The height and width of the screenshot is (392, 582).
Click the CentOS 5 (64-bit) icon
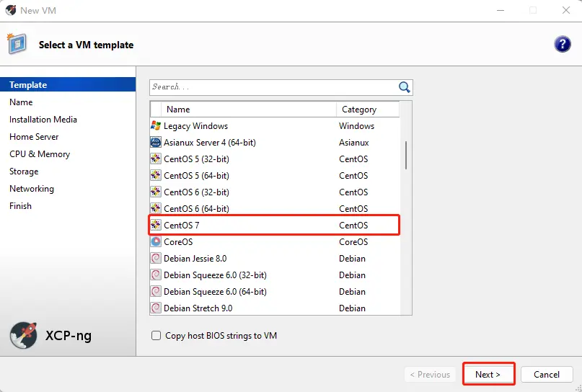pyautogui.click(x=156, y=175)
